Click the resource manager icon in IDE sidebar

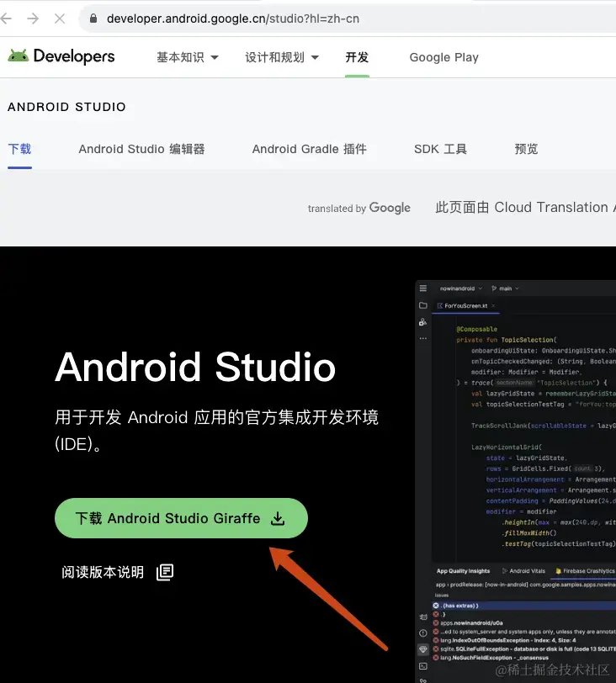pyautogui.click(x=422, y=322)
